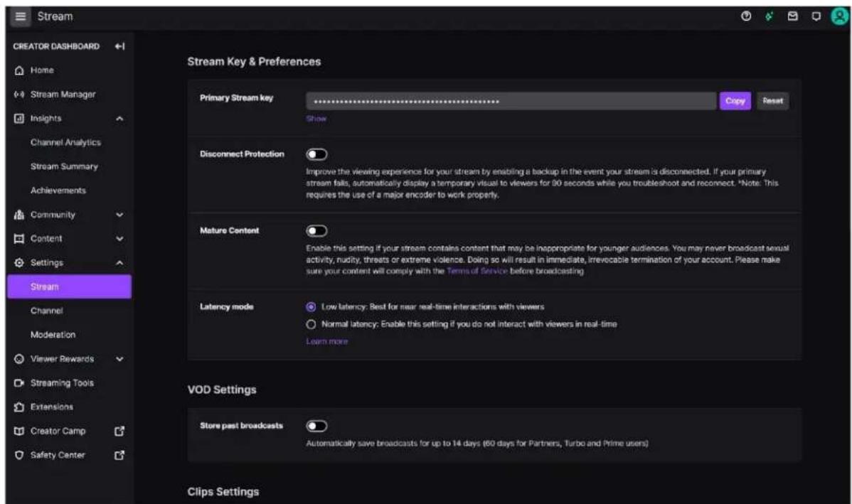Screen dimensions: 852x504
Task: Collapse the Settings section chevron
Action: [x=119, y=263]
